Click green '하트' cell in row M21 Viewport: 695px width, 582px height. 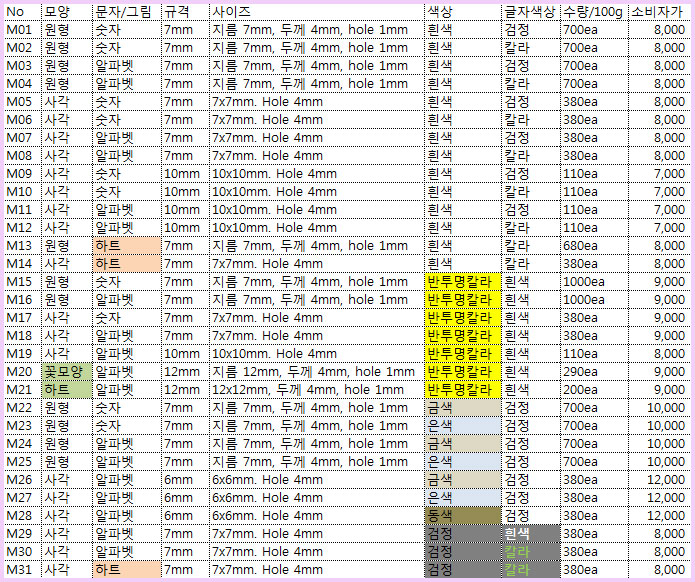click(67, 390)
